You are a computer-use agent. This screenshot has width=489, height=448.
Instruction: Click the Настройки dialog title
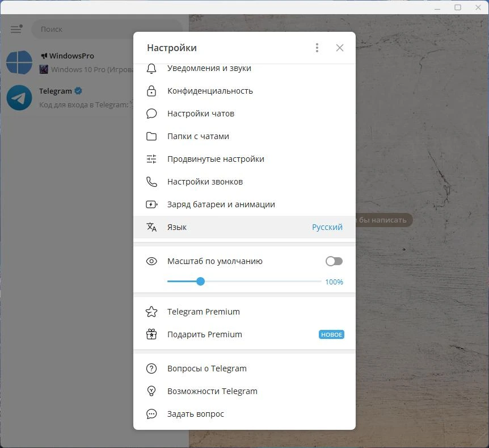click(x=172, y=48)
